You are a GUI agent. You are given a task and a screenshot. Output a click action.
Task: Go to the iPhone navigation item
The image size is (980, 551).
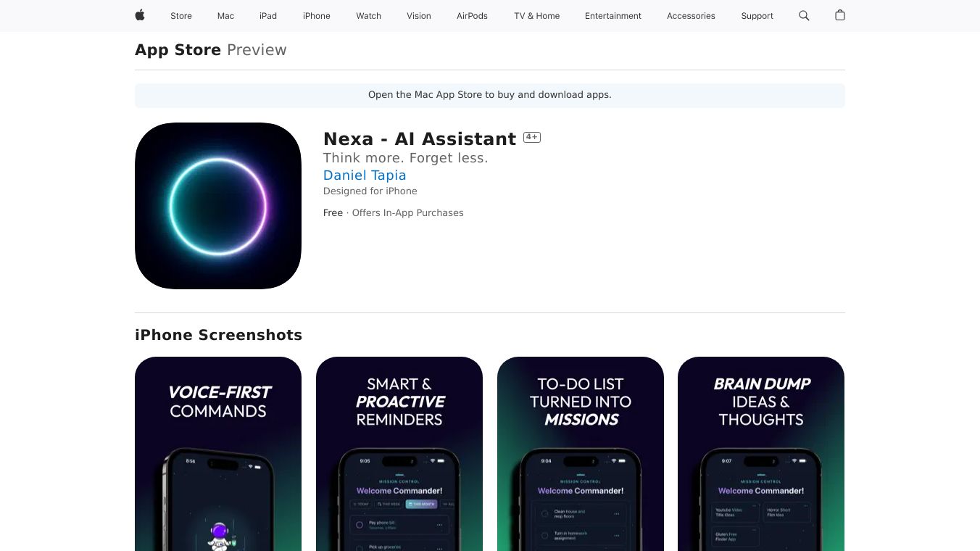[317, 16]
